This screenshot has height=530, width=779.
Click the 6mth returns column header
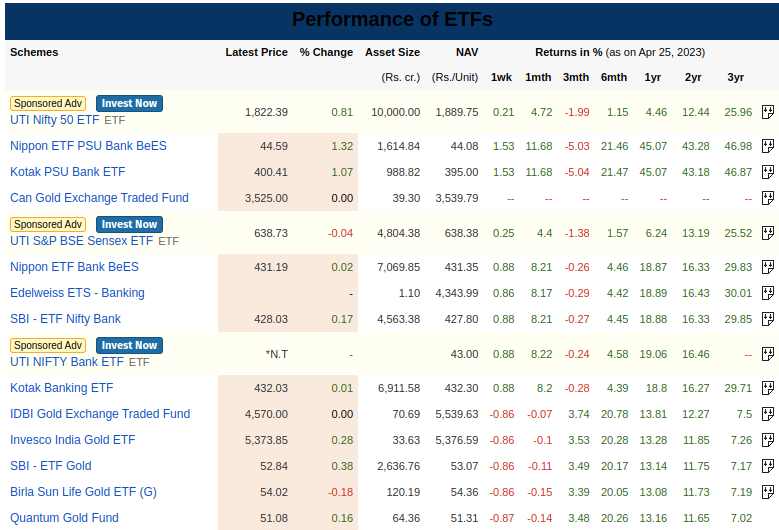tap(614, 77)
